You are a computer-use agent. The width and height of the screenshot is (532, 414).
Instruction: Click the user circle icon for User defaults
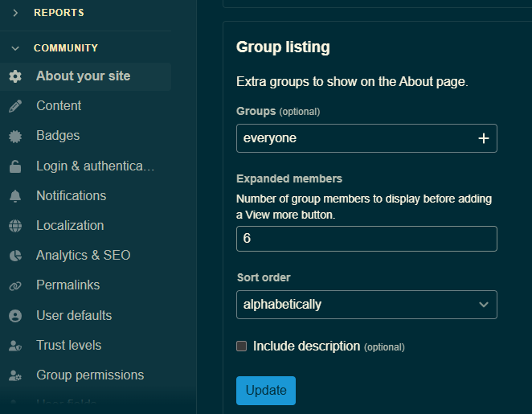[x=15, y=316]
